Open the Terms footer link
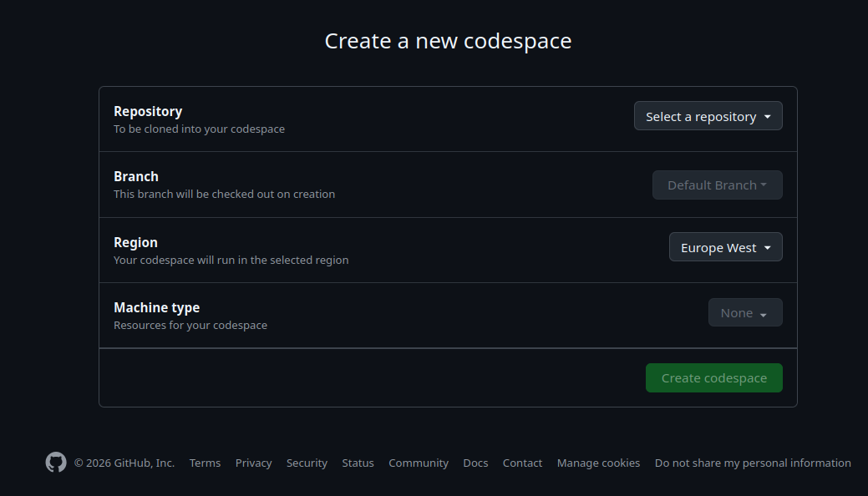The width and height of the screenshot is (868, 496). pos(205,463)
